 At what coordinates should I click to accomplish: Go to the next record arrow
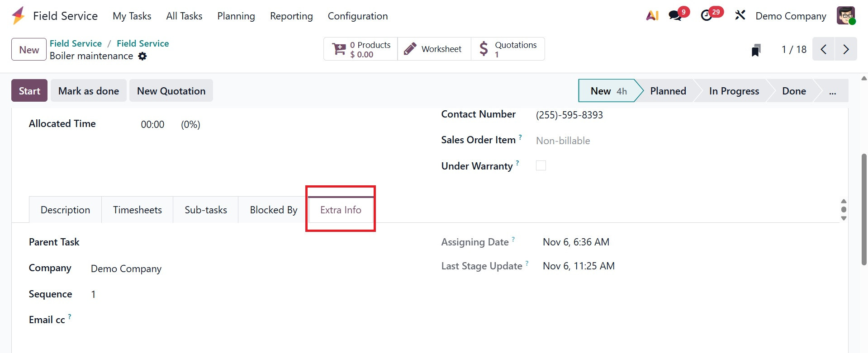(846, 49)
